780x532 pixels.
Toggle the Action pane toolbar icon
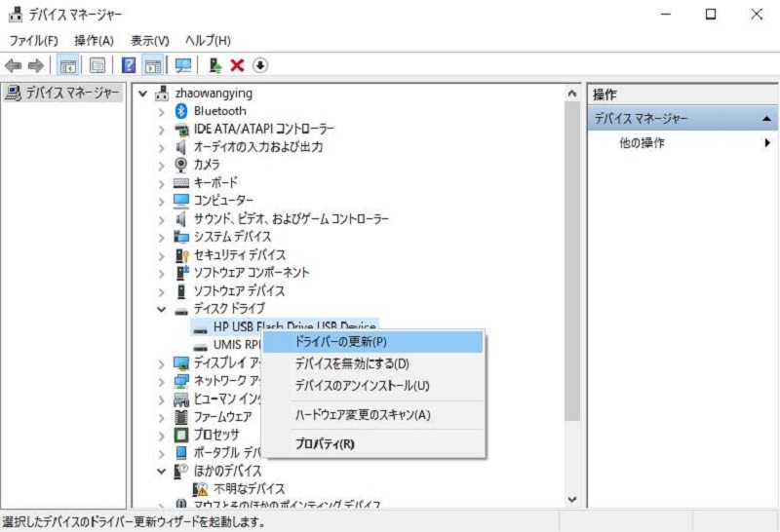[x=153, y=65]
